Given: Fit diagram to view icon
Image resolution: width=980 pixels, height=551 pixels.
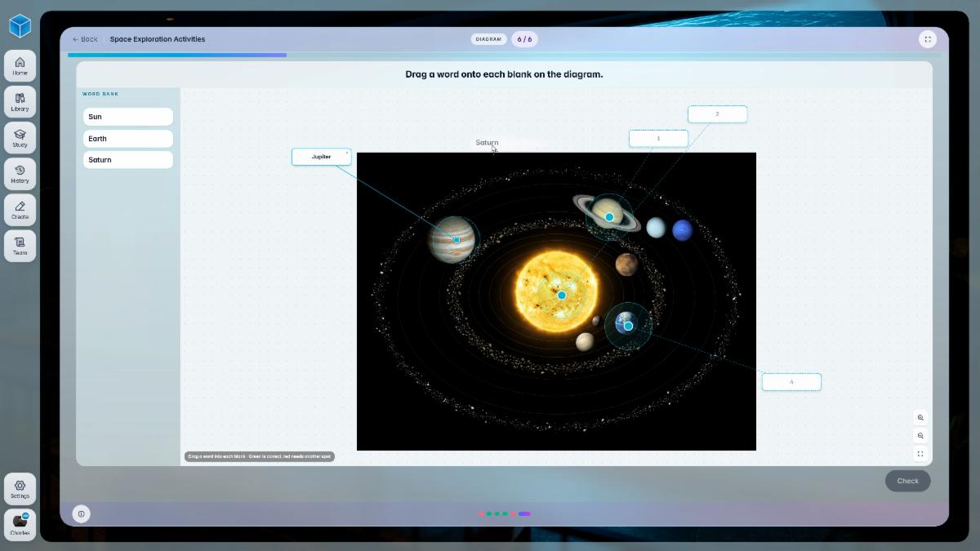Looking at the screenshot, I should coord(920,454).
